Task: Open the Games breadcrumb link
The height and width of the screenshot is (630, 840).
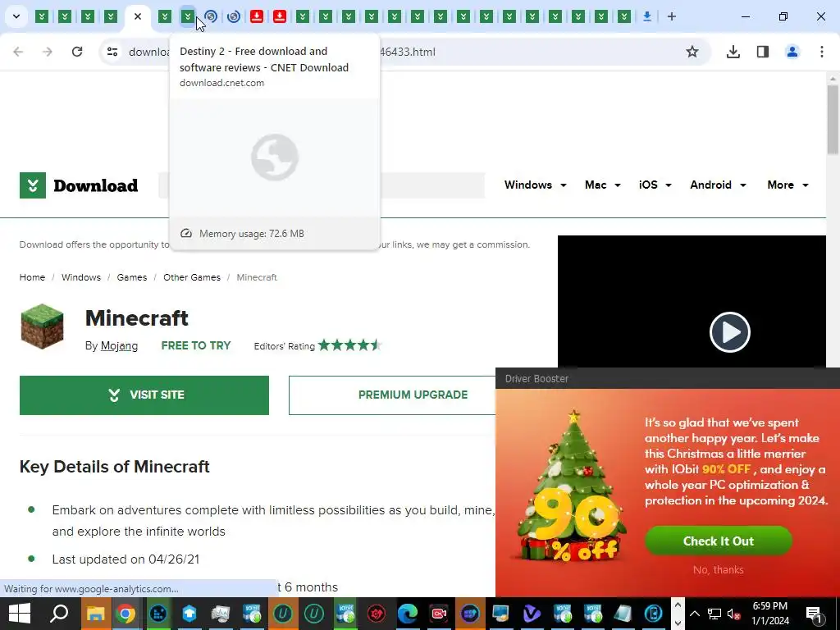Action: pyautogui.click(x=132, y=277)
